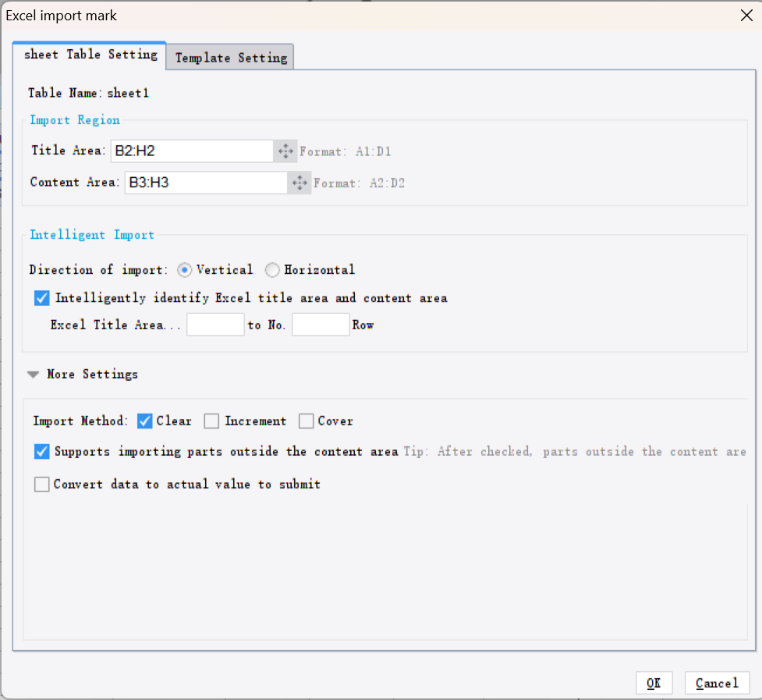Collapse the More Settings section
This screenshot has height=700, width=762.
point(33,375)
